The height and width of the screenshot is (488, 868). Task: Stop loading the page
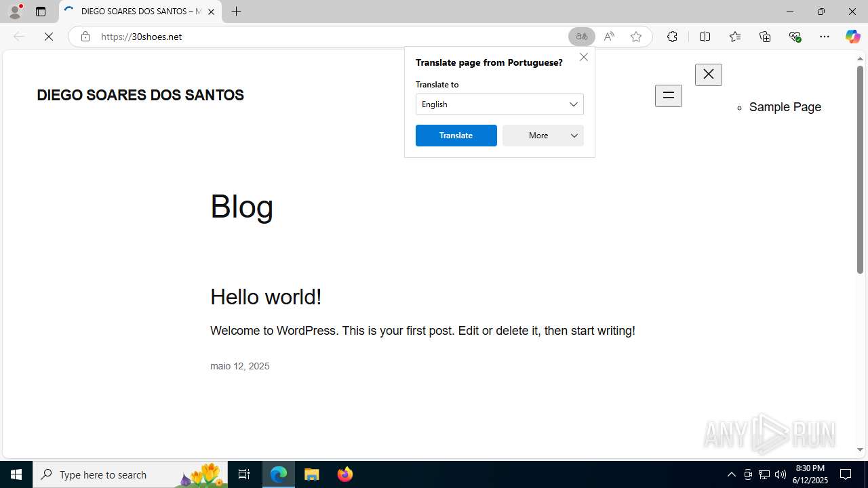click(x=49, y=37)
